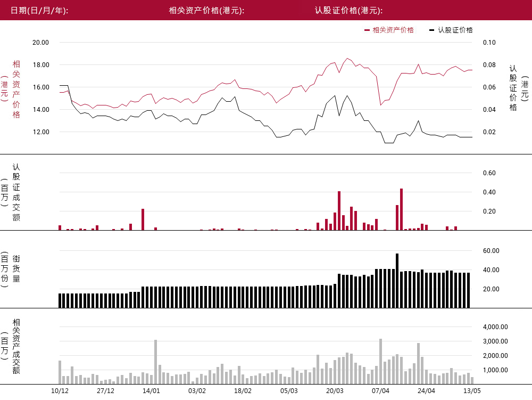Click the 认股证成交额 vertical axis title

16,192
